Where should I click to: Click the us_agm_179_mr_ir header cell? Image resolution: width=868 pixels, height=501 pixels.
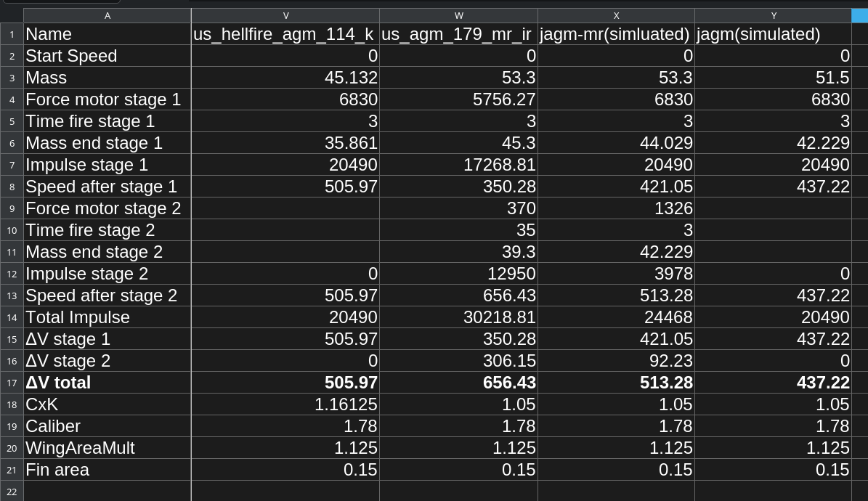click(458, 34)
